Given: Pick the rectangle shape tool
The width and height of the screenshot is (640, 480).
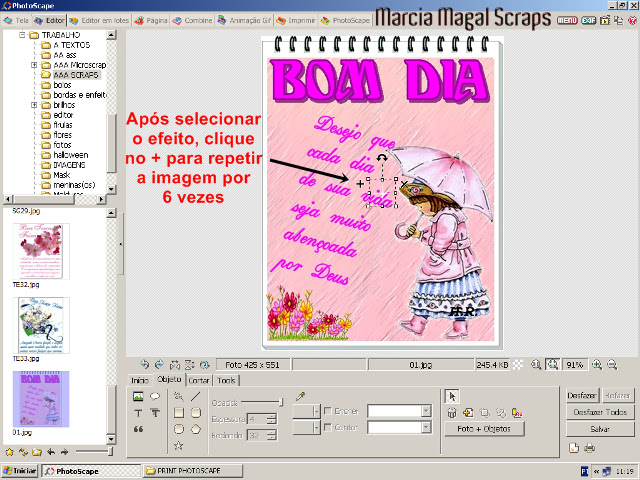Looking at the screenshot, I should coord(179,413).
